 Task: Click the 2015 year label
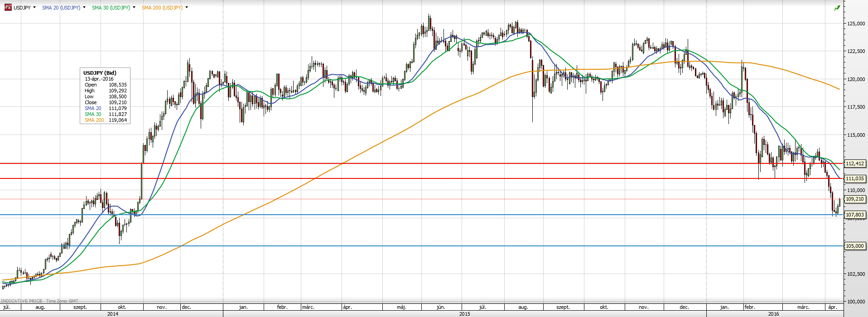(x=464, y=313)
